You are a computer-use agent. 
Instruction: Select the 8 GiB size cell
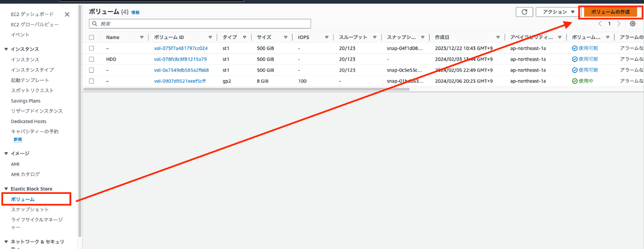264,81
